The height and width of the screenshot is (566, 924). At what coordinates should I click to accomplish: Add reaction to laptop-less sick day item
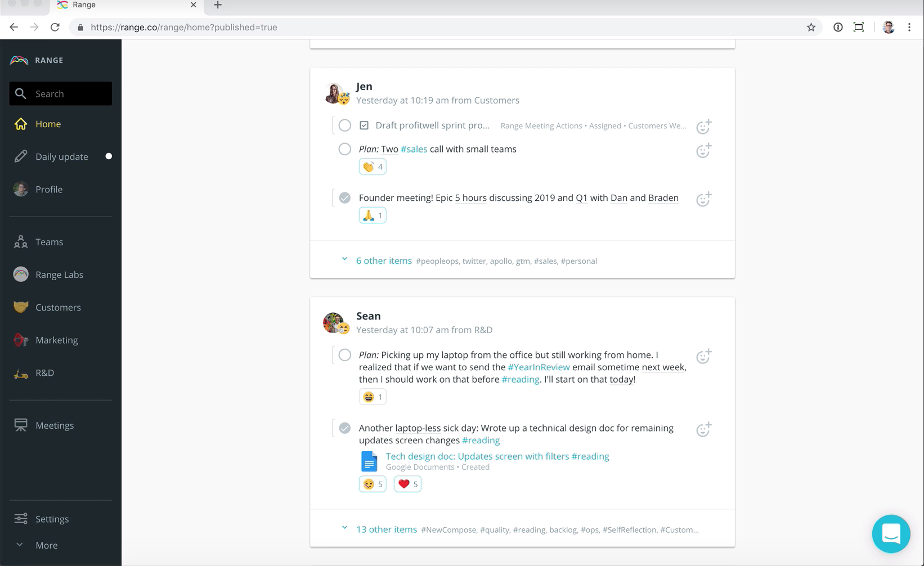pyautogui.click(x=703, y=429)
